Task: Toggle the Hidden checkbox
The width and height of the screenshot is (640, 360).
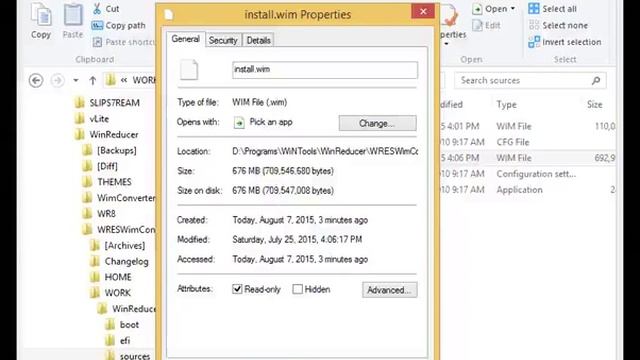Action: [298, 289]
